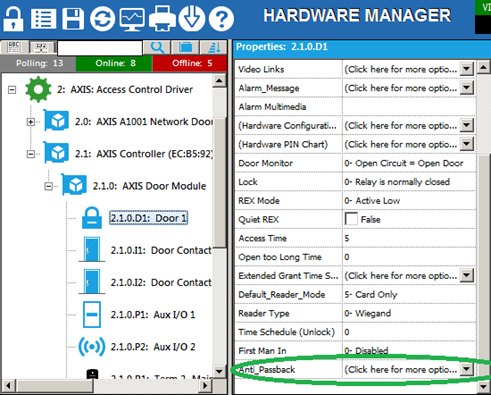Click the printer icon
Viewport: 491px width, 395px height.
(x=162, y=19)
